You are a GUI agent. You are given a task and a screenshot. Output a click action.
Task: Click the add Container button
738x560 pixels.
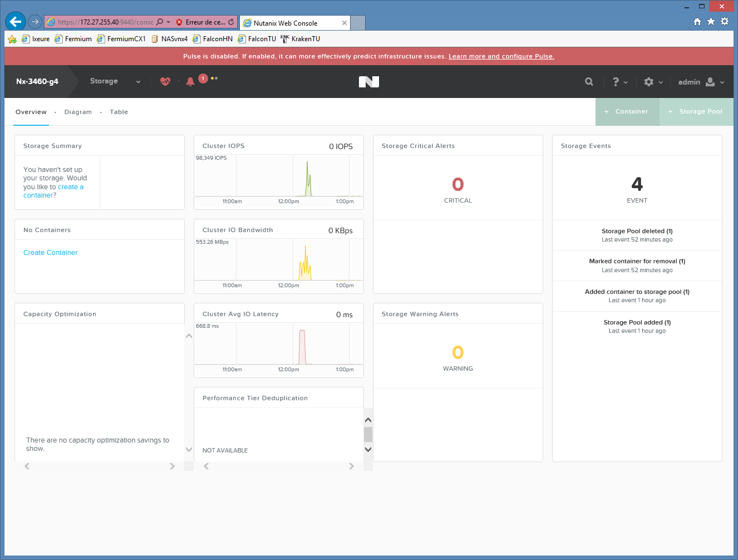[x=627, y=112]
